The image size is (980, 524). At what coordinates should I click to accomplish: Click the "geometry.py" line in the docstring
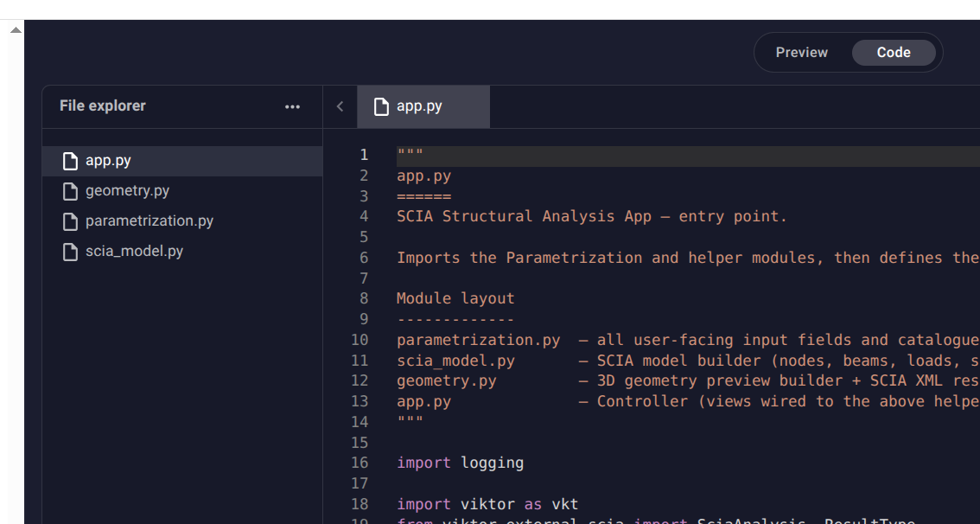pyautogui.click(x=688, y=380)
